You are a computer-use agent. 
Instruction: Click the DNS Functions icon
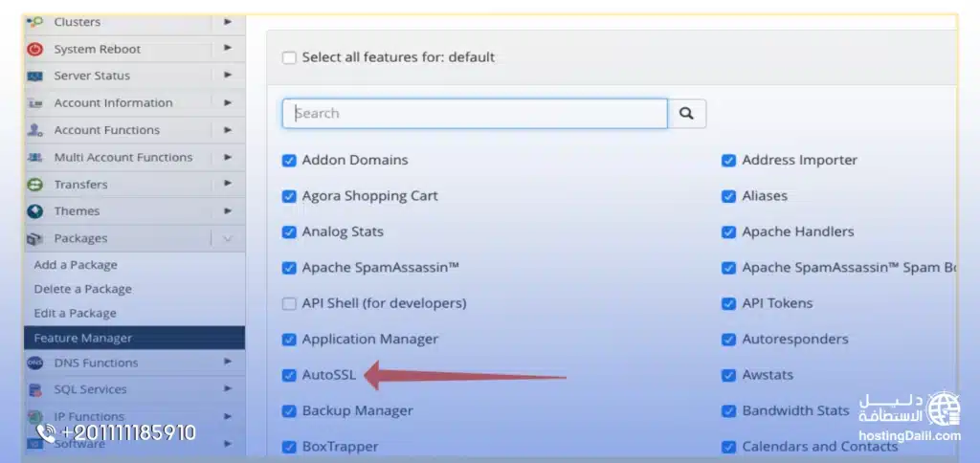(x=35, y=363)
